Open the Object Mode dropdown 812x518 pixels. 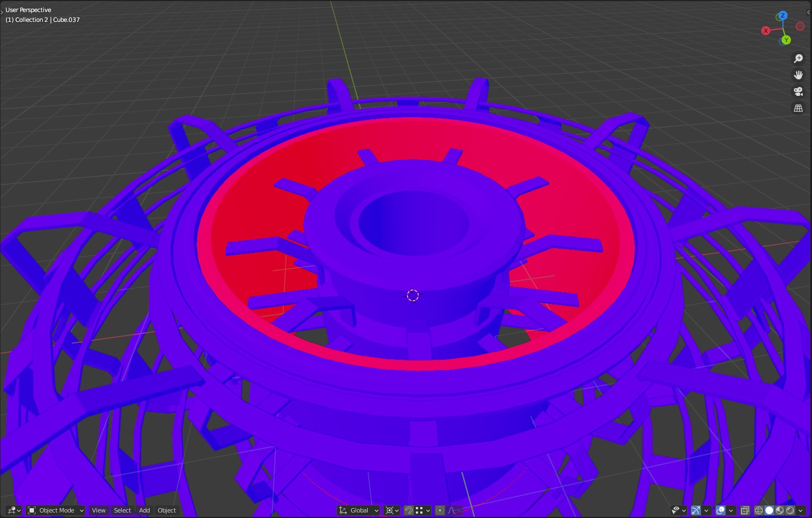(x=55, y=510)
